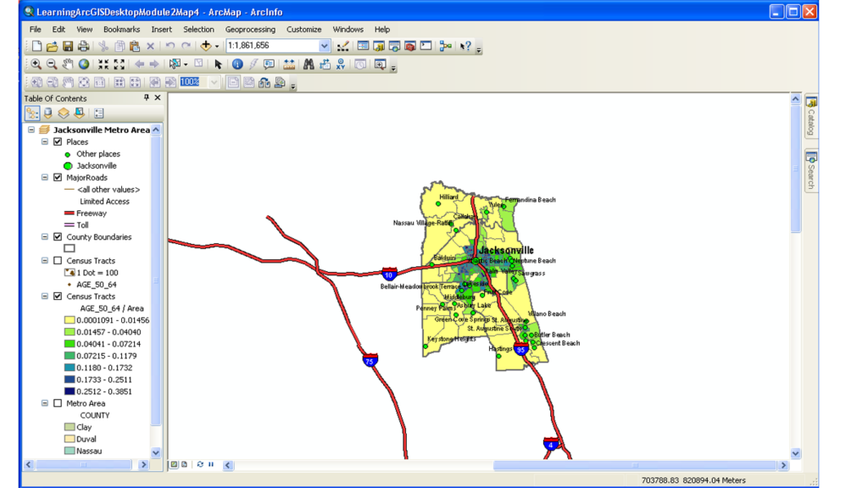Open the File menu
The width and height of the screenshot is (868, 488).
[x=36, y=30]
